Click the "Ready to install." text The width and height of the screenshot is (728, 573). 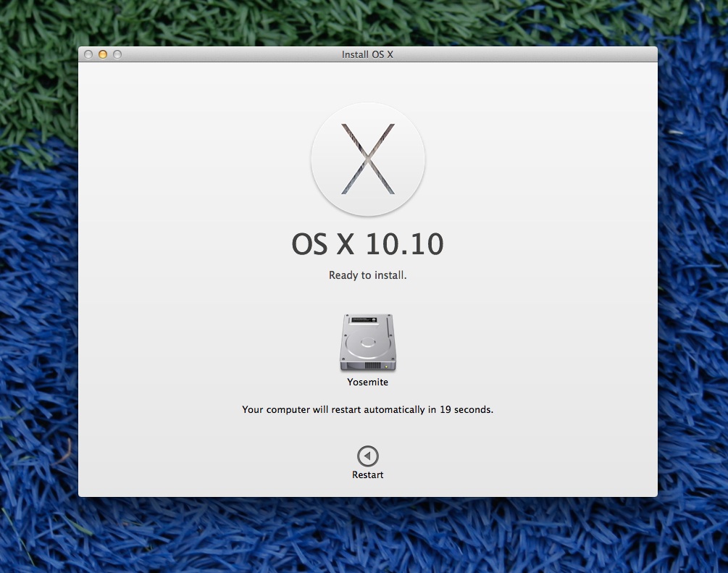(x=368, y=275)
